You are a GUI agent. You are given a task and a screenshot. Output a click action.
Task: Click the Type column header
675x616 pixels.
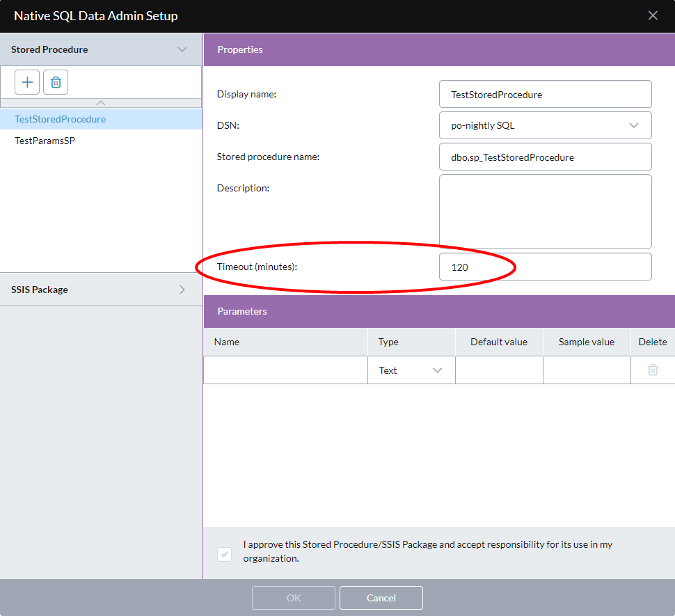point(411,342)
